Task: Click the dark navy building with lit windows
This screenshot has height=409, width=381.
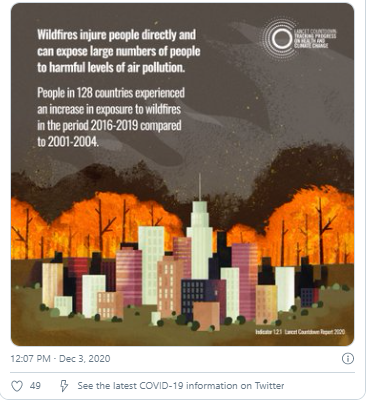Action: (193, 297)
